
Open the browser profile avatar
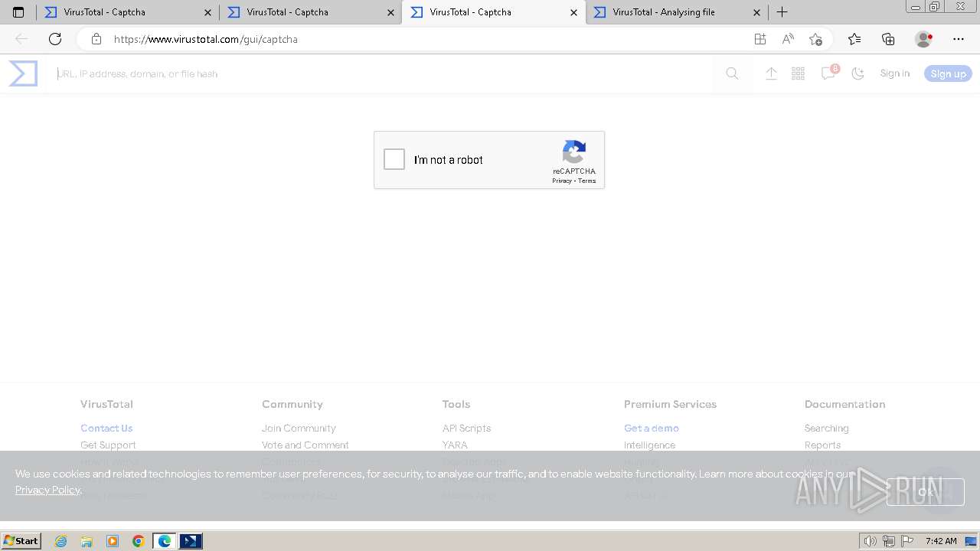923,39
